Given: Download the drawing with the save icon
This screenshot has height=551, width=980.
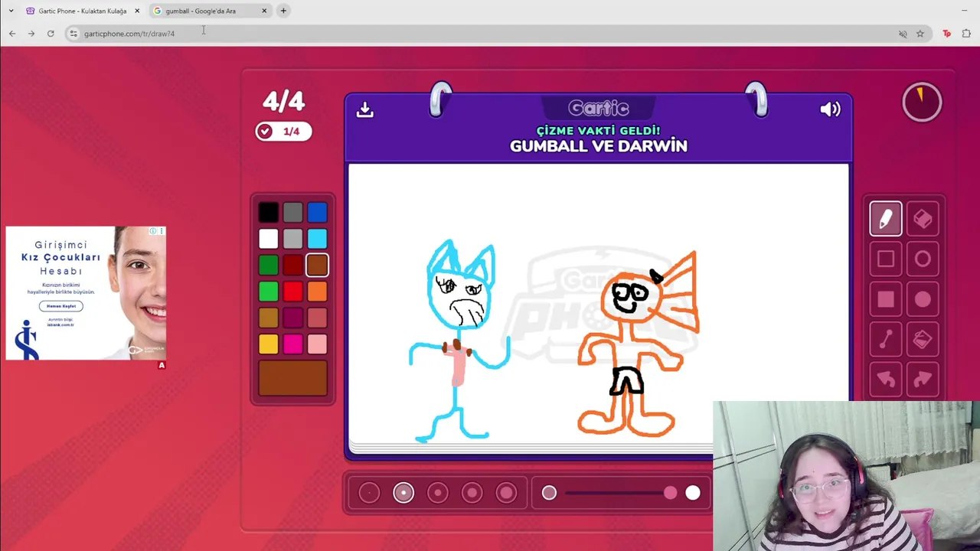Looking at the screenshot, I should coord(365,109).
